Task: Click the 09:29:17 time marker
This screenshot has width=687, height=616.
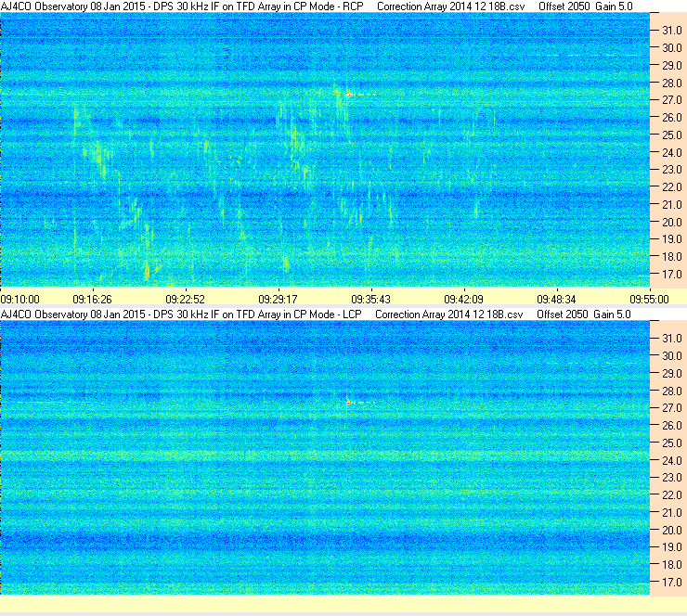Action: (277, 300)
